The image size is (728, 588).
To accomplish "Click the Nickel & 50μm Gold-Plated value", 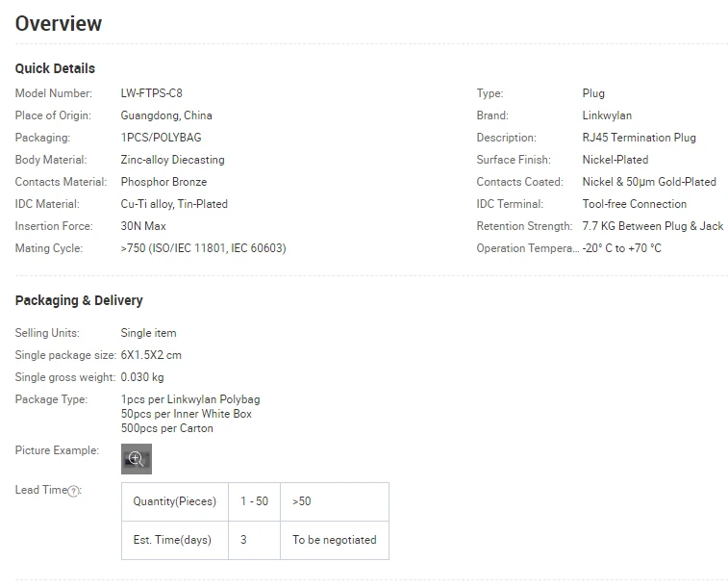I will pos(649,182).
